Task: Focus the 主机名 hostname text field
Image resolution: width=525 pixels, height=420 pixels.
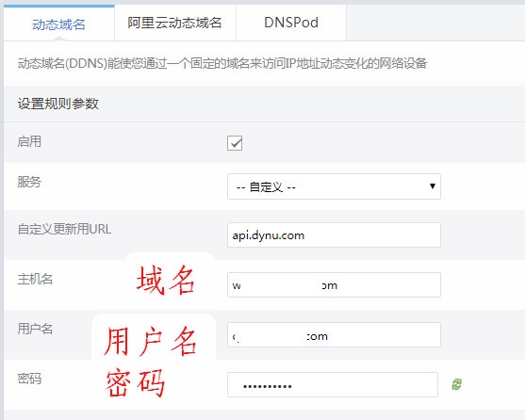Action: [x=334, y=285]
